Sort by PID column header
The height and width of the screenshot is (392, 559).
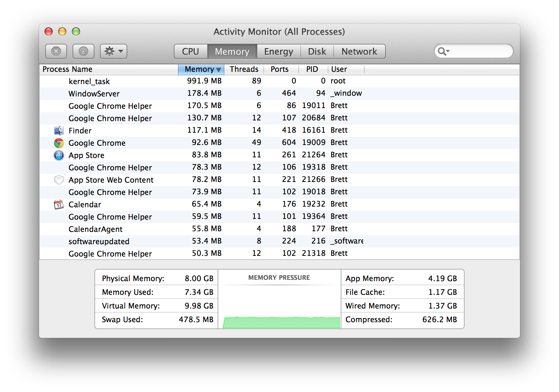[313, 69]
